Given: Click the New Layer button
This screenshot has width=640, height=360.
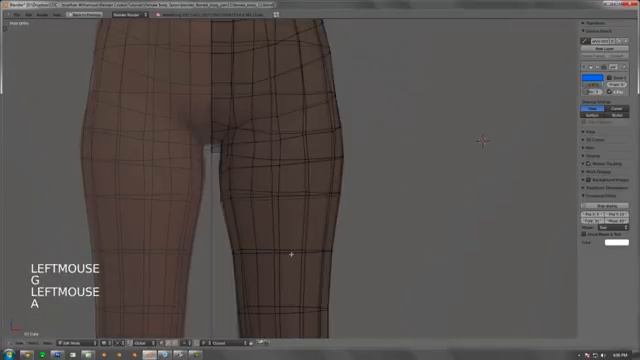Looking at the screenshot, I should point(604,49).
